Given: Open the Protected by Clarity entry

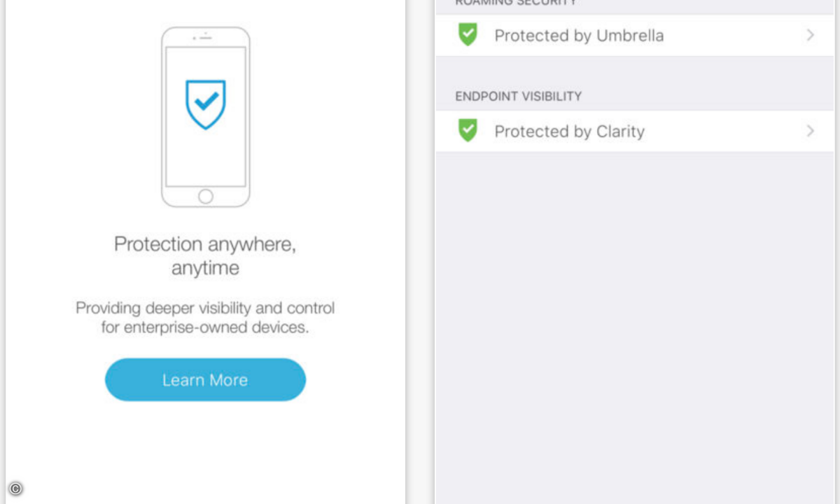Looking at the screenshot, I should pyautogui.click(x=634, y=131).
